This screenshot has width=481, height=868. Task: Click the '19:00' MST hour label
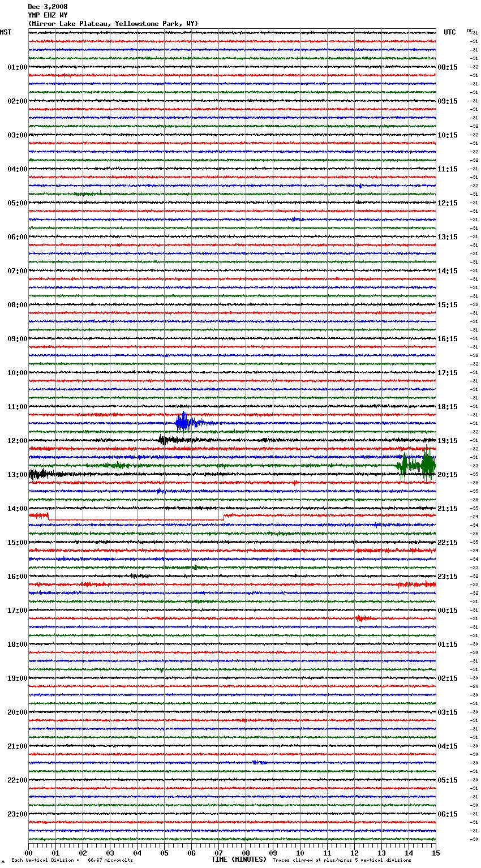(17, 678)
